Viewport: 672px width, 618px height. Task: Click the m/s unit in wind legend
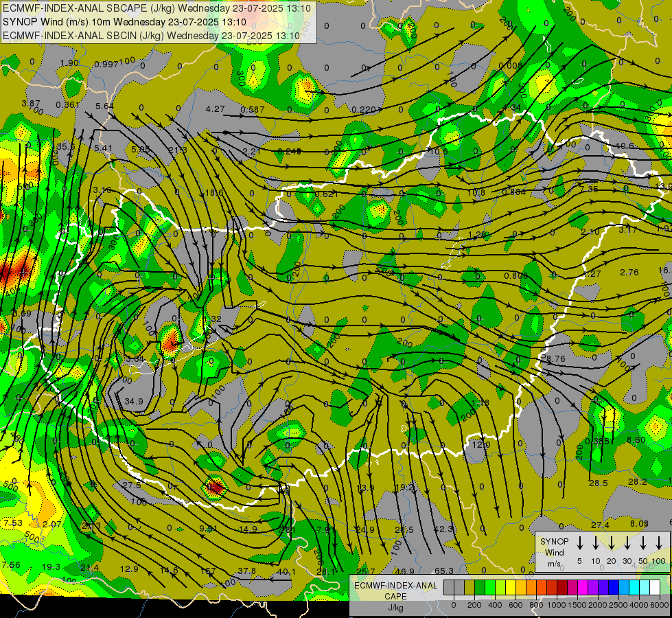[x=554, y=564]
